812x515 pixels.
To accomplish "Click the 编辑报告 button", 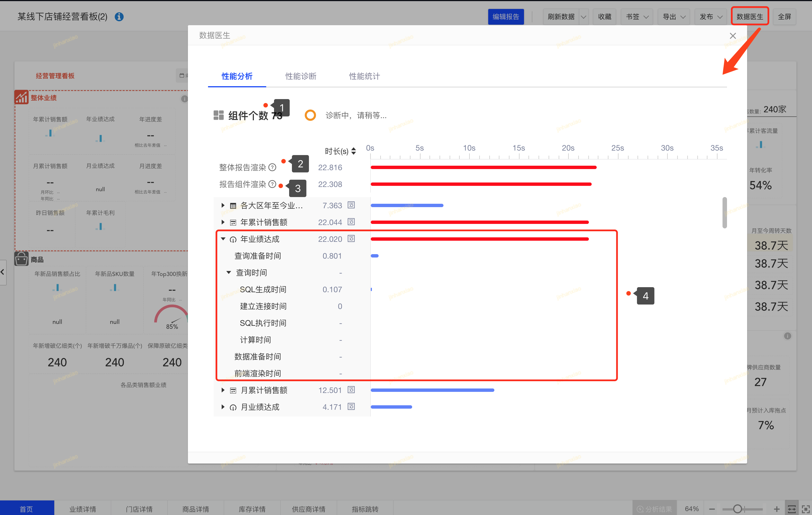I will tap(506, 17).
